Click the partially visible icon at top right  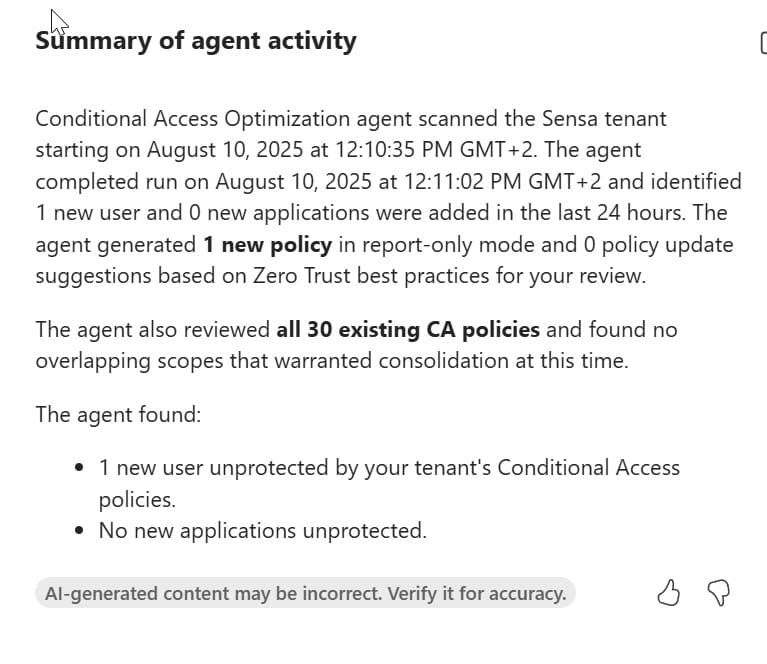point(763,43)
